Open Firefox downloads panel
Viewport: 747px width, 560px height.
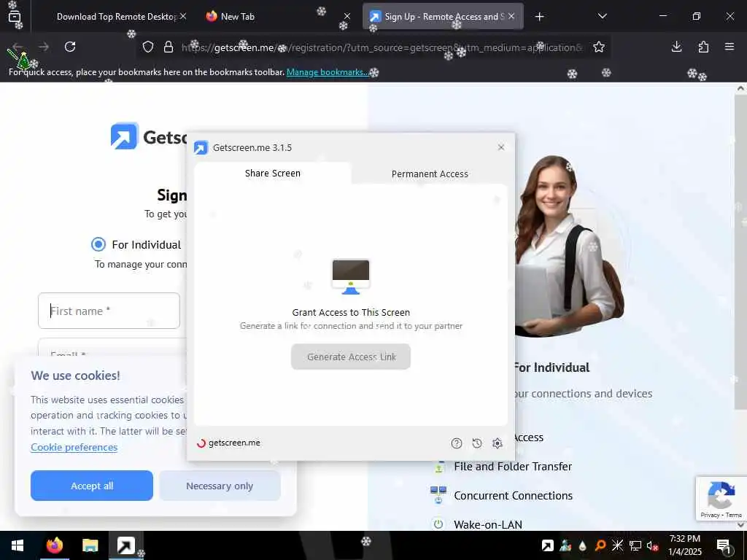[x=676, y=47]
